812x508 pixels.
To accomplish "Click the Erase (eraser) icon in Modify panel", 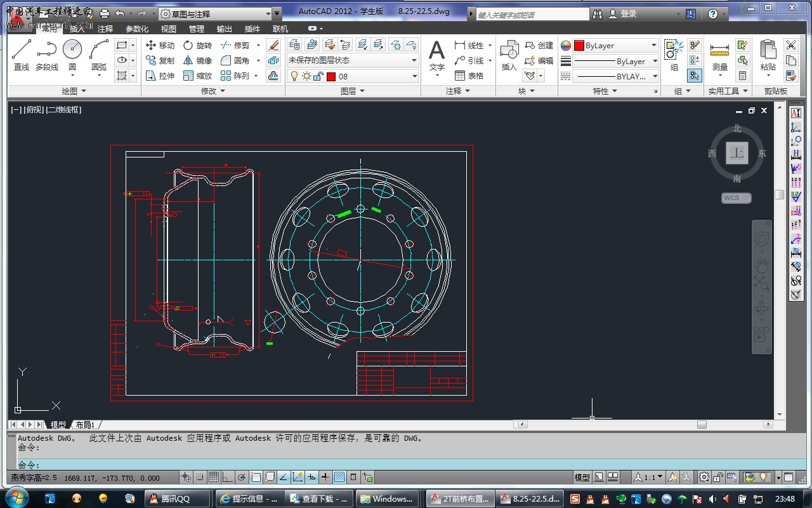I will click(273, 45).
